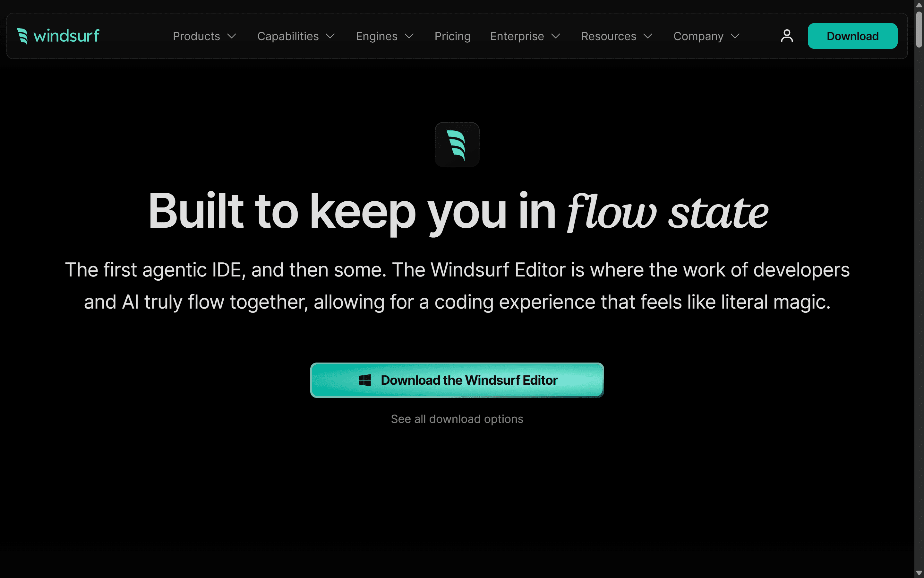This screenshot has height=578, width=924.
Task: Click the Download button in the navbar
Action: [852, 36]
